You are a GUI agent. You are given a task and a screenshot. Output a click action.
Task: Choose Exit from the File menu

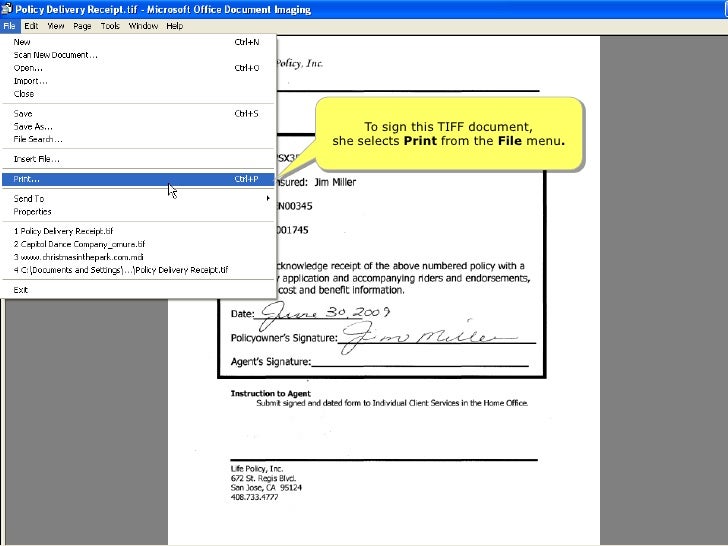click(138, 290)
